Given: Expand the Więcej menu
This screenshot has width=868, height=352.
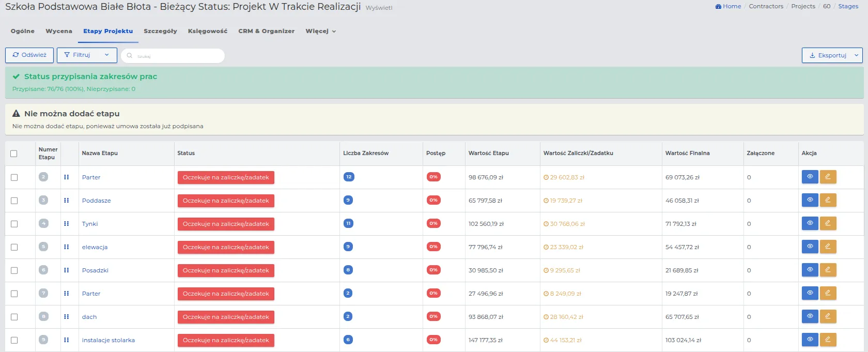Looking at the screenshot, I should (320, 31).
